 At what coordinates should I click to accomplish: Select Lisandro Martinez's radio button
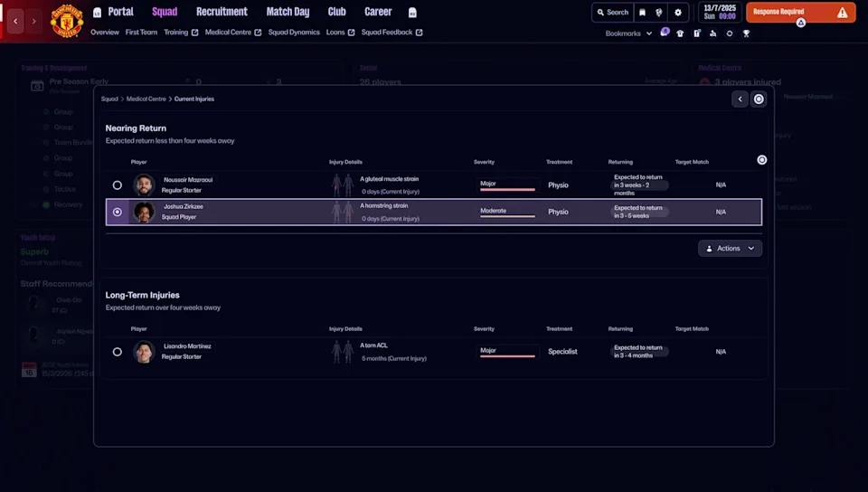[118, 352]
